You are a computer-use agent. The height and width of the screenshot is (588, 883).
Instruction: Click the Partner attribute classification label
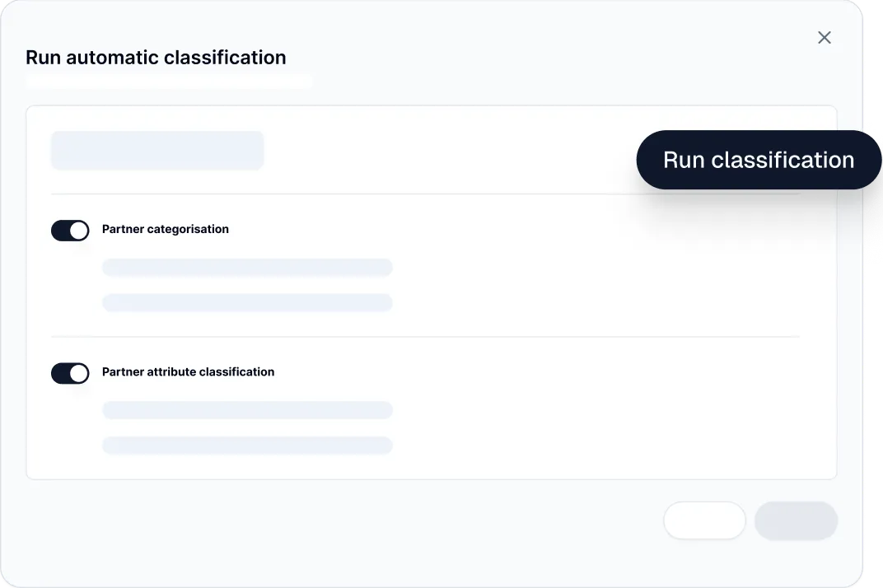pyautogui.click(x=188, y=372)
